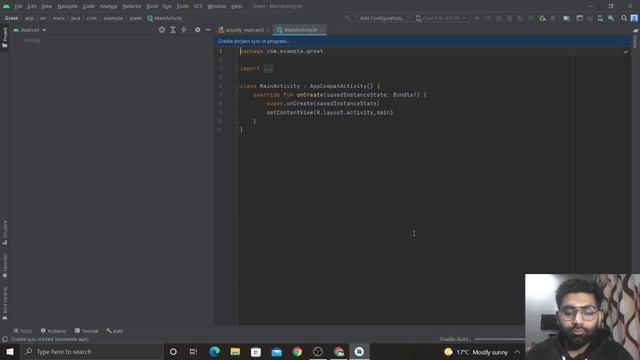Toggle the Project tool window sidebar tab
Image resolution: width=640 pixels, height=360 pixels.
pos(5,37)
